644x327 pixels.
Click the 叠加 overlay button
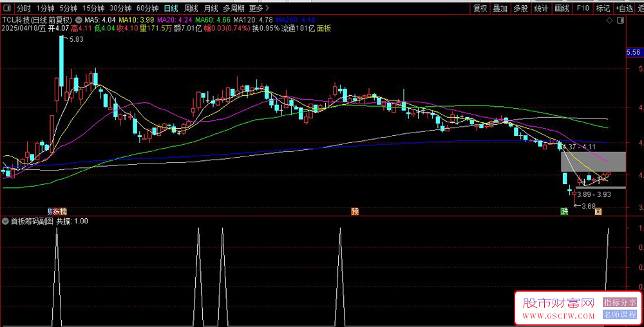(x=500, y=8)
